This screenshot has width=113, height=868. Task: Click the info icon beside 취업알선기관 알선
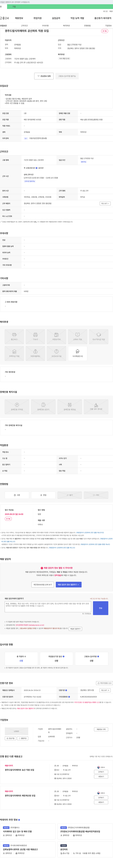tap(64, 656)
